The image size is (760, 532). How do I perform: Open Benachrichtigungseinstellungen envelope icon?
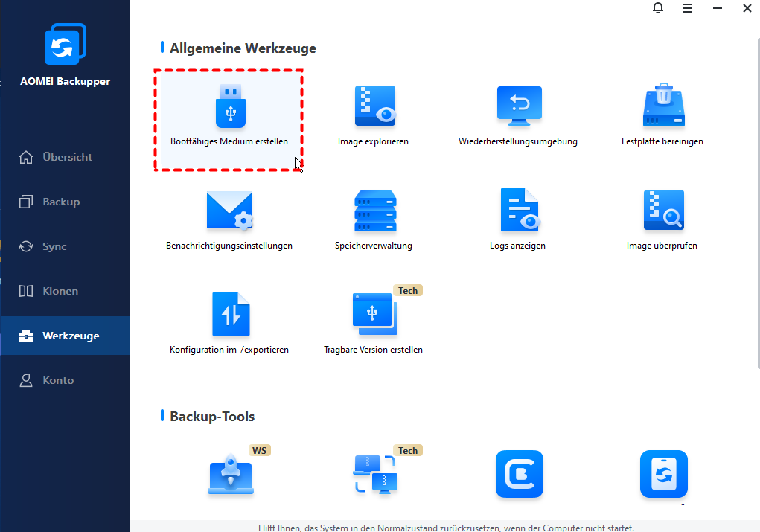pos(230,211)
